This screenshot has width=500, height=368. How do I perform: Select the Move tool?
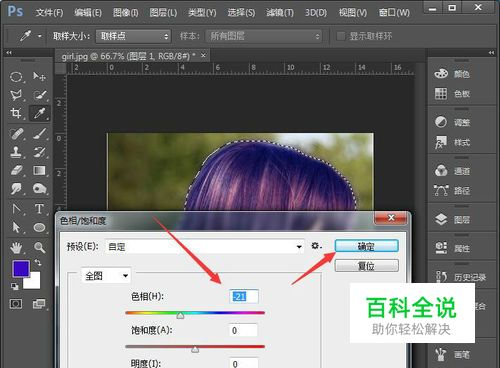[x=40, y=77]
